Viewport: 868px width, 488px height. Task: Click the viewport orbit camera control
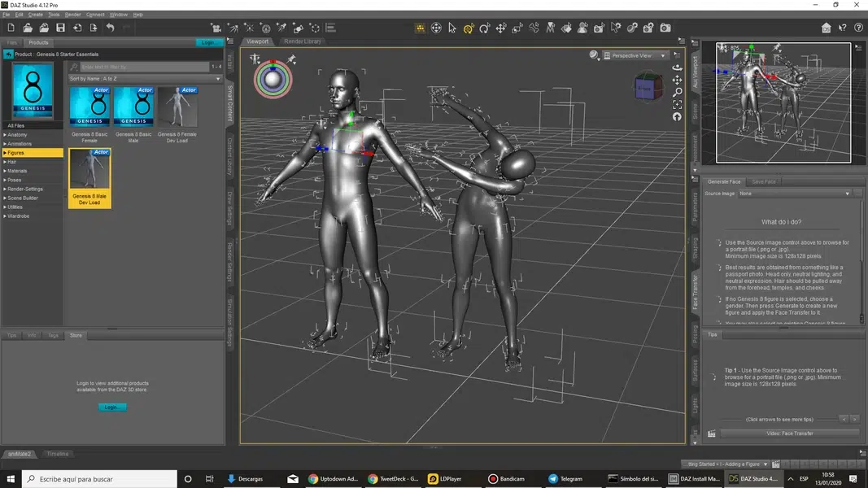pos(677,68)
